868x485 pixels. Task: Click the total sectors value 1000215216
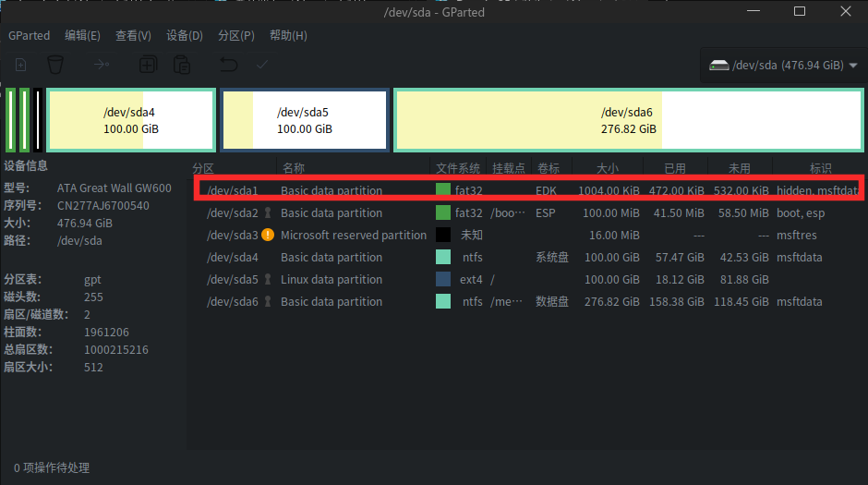point(116,349)
